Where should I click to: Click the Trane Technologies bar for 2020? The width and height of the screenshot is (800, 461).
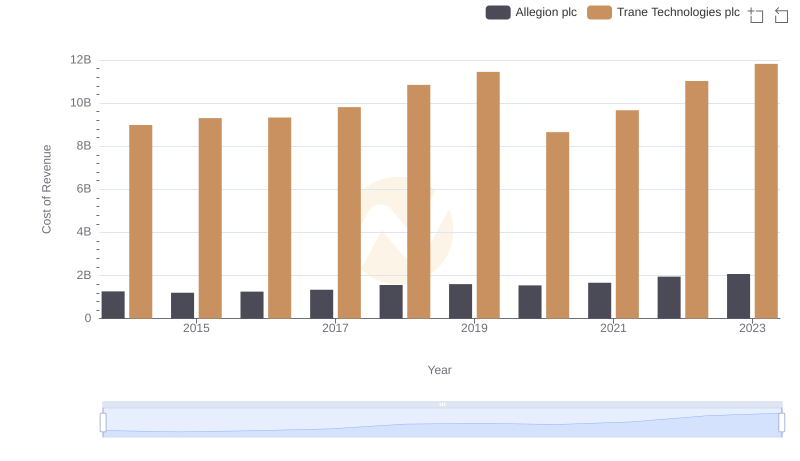click(x=558, y=225)
